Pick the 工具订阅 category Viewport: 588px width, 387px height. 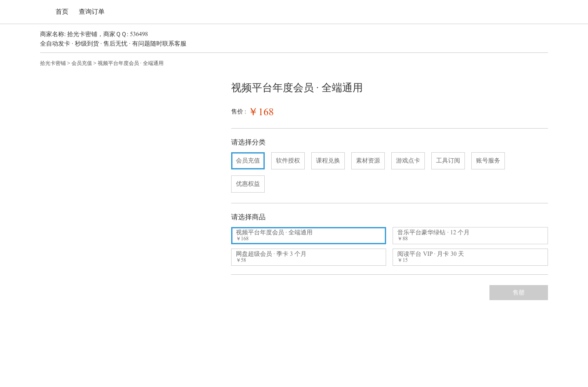coord(448,161)
